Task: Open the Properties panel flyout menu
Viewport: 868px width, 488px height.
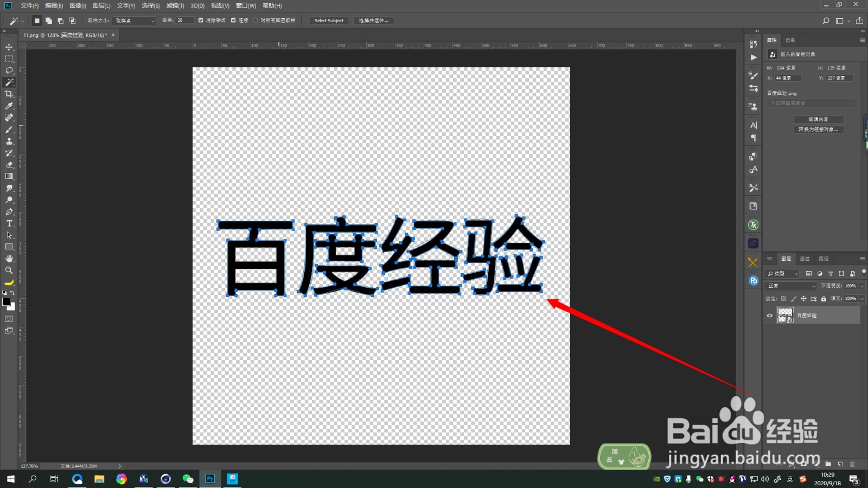Action: pyautogui.click(x=862, y=40)
